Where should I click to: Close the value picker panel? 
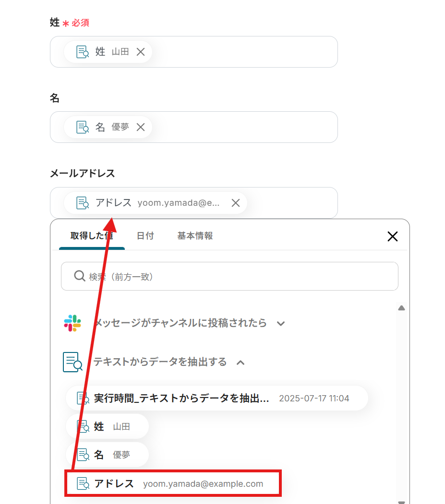click(393, 236)
